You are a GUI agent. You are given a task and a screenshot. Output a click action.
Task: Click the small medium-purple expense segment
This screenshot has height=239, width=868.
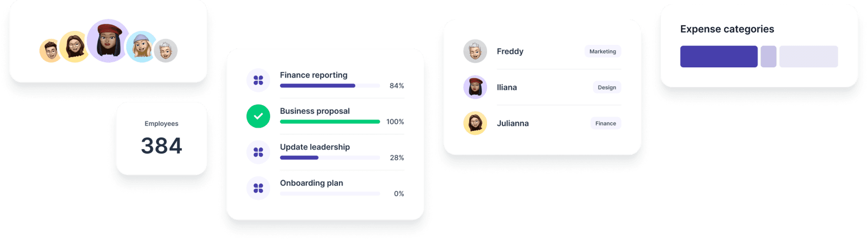point(769,56)
